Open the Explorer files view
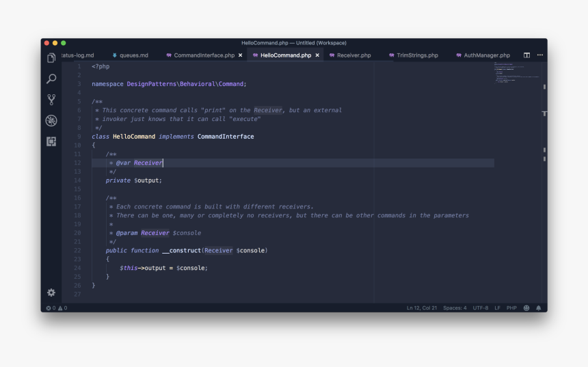This screenshot has height=367, width=588. point(51,59)
